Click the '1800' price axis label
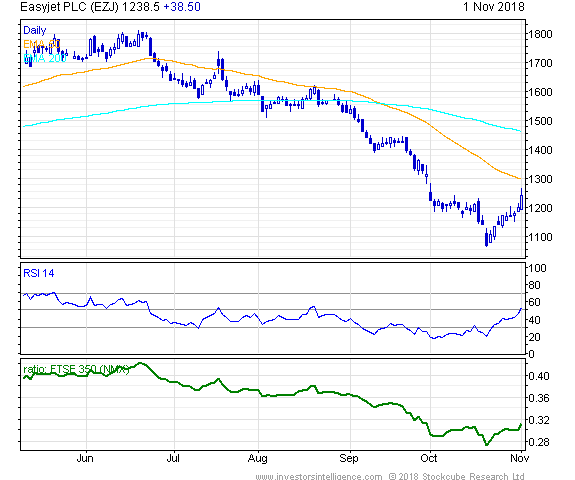This screenshot has height=480, width=575. 540,34
